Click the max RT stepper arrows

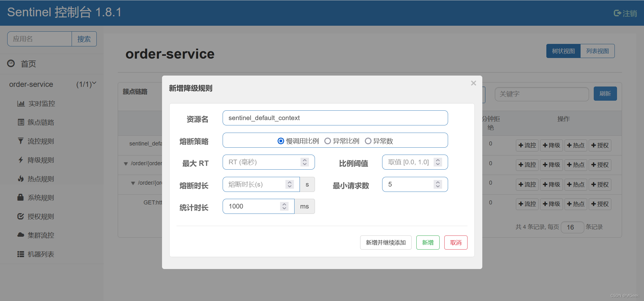pyautogui.click(x=305, y=162)
